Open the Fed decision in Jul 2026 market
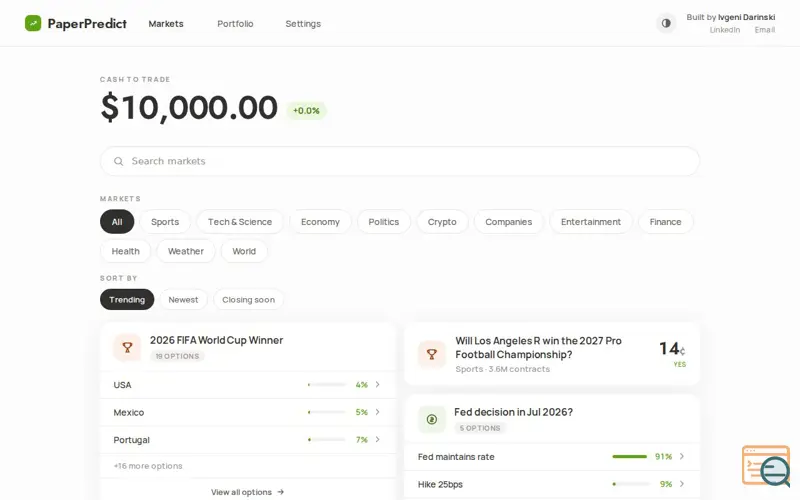Viewport: 800px width, 500px height. (513, 412)
